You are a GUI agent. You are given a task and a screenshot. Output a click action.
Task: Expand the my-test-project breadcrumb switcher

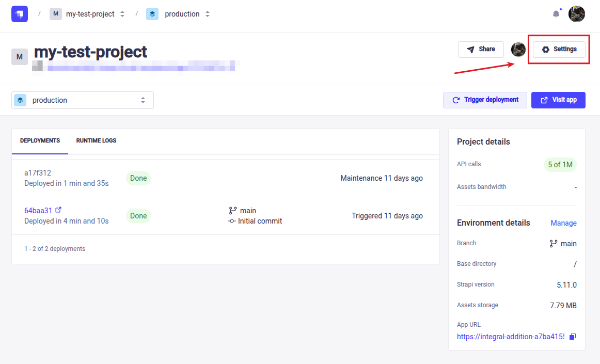122,14
